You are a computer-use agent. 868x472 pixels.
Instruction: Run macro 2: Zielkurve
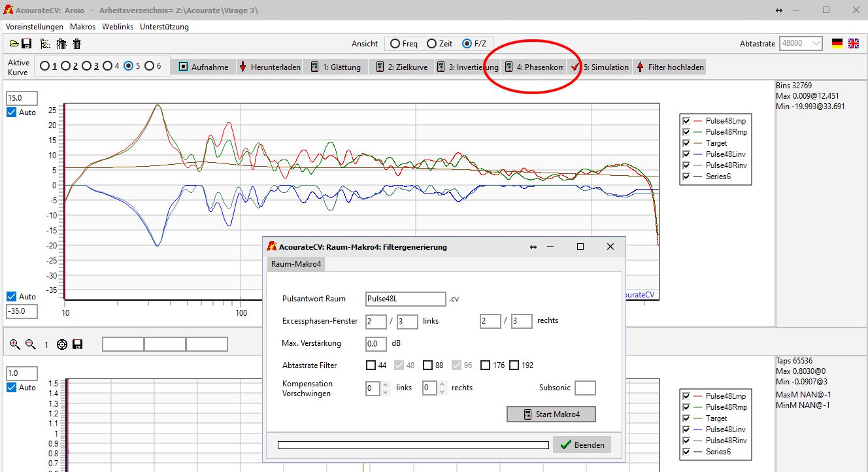coord(401,67)
